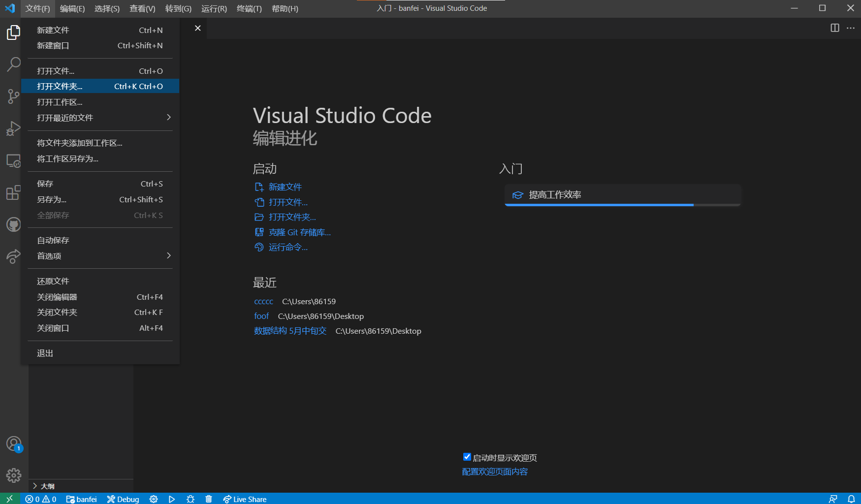The image size is (861, 504).
Task: Choose 还原文件 in the File menu
Action: pos(100,281)
